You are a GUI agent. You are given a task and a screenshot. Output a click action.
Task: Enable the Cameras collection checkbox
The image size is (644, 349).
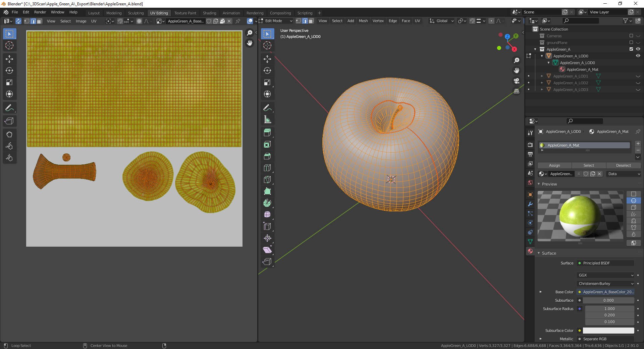tap(631, 36)
